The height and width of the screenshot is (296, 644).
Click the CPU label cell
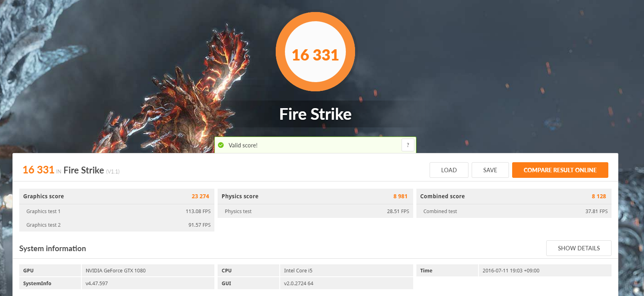pos(248,270)
